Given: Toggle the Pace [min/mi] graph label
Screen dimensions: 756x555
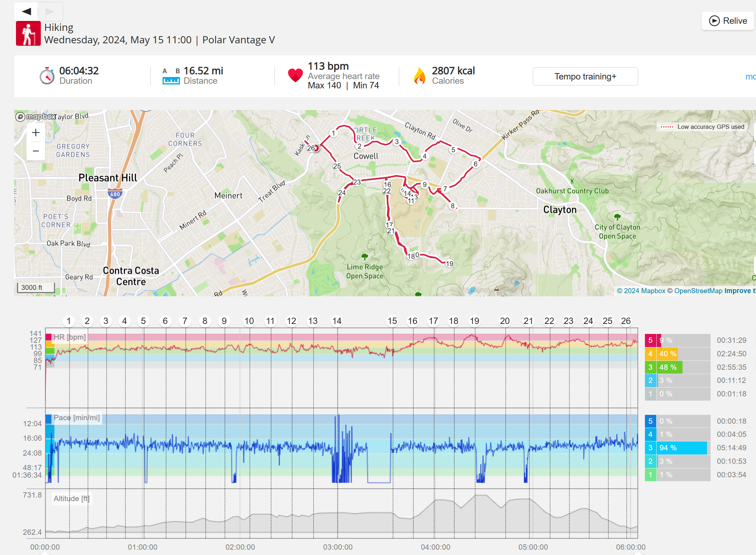Looking at the screenshot, I should [76, 418].
